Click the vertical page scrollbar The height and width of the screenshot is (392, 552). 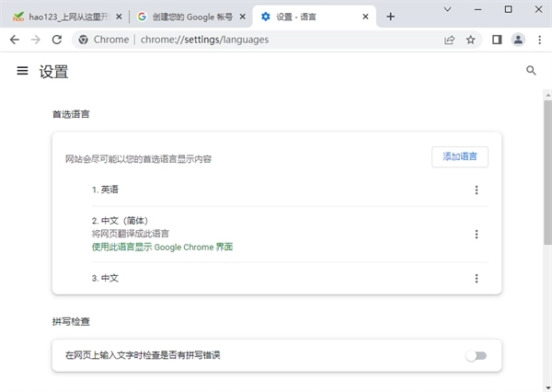546,184
